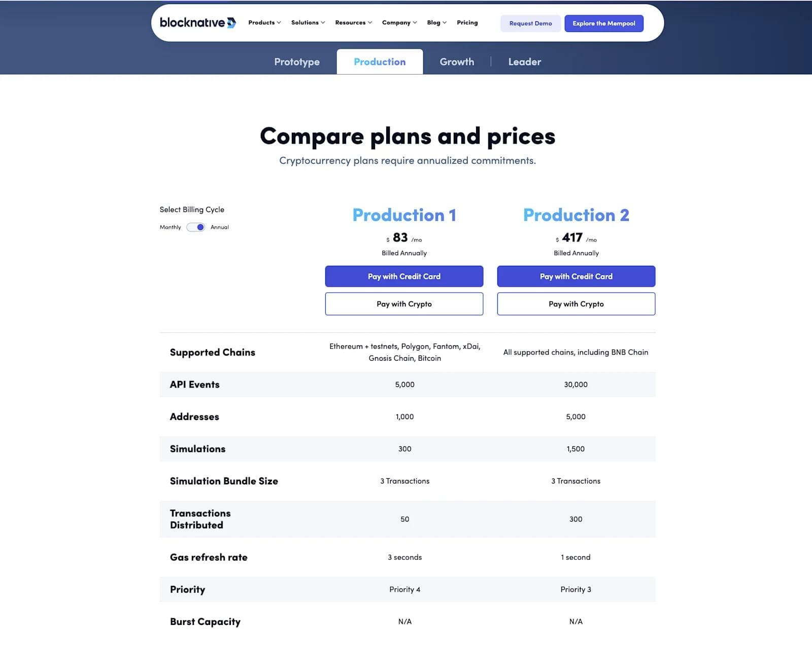This screenshot has height=664, width=812.
Task: Pay with Credit Card for Production 2
Action: [576, 276]
